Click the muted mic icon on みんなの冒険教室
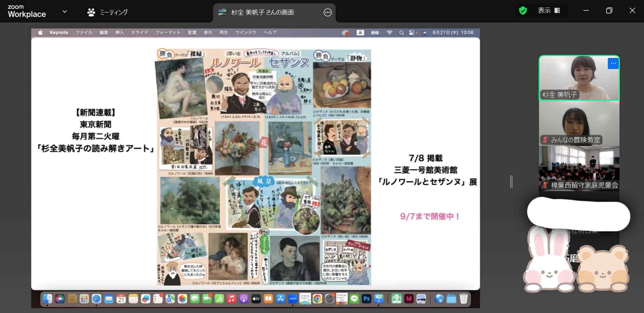This screenshot has height=313, width=644. click(545, 140)
